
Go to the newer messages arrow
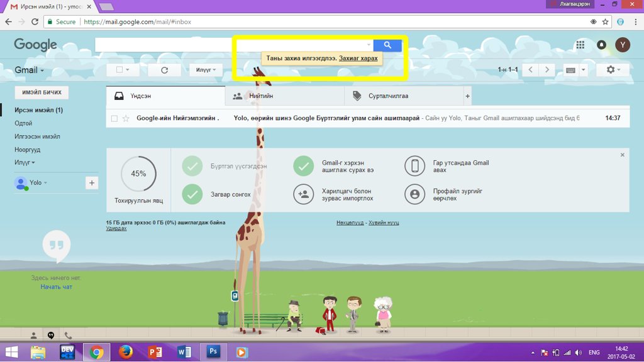(531, 70)
